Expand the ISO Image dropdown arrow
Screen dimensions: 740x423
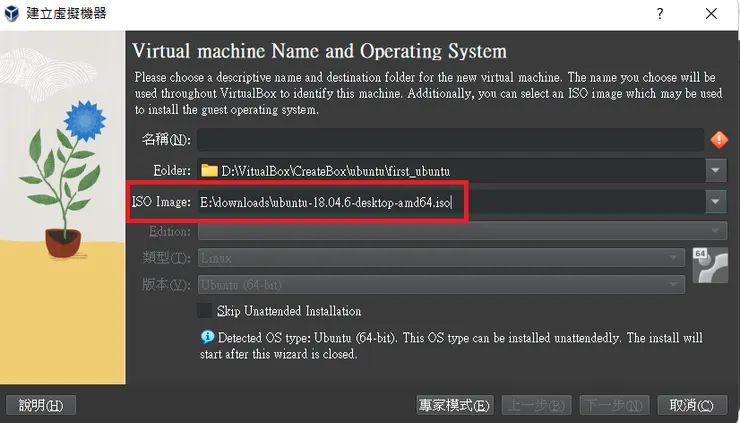point(715,202)
